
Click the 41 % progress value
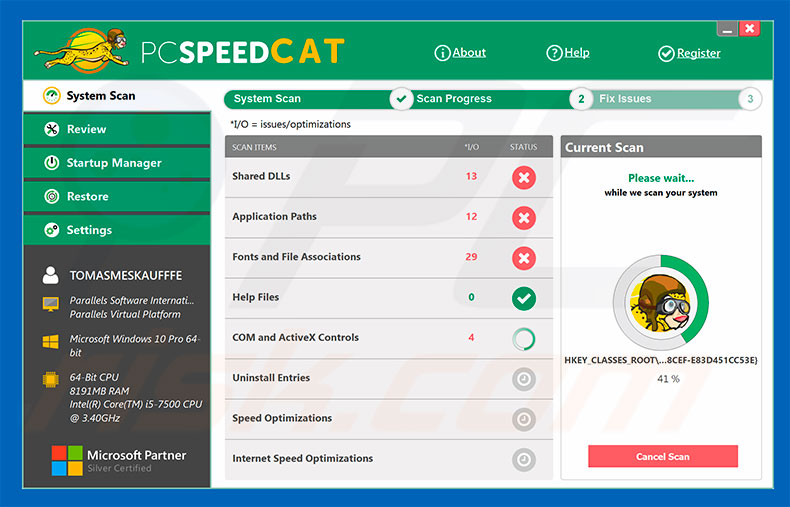(x=668, y=378)
